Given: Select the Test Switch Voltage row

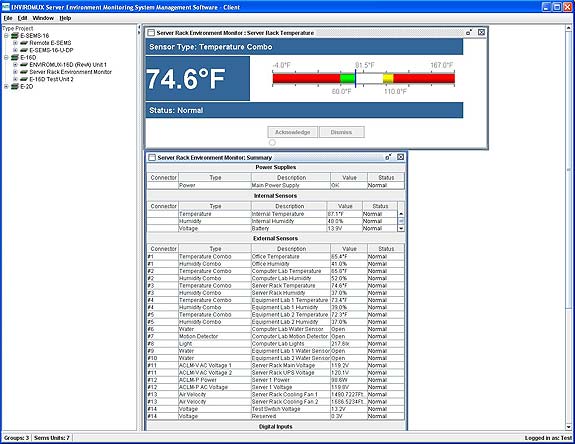Looking at the screenshot, I should 276,409.
